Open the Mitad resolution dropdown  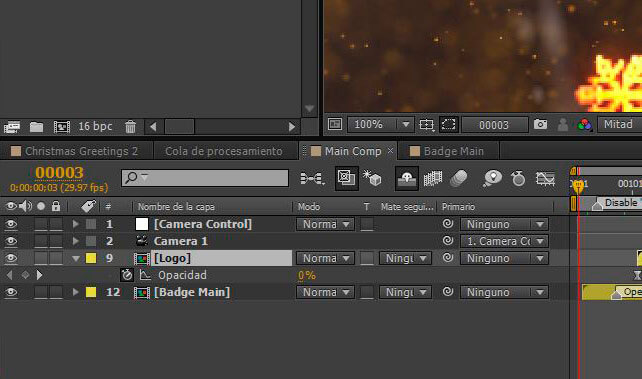tap(620, 124)
